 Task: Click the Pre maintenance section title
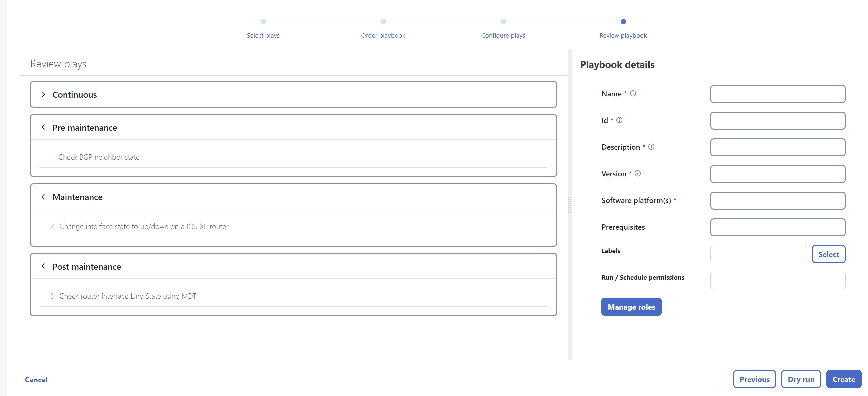[x=85, y=128]
